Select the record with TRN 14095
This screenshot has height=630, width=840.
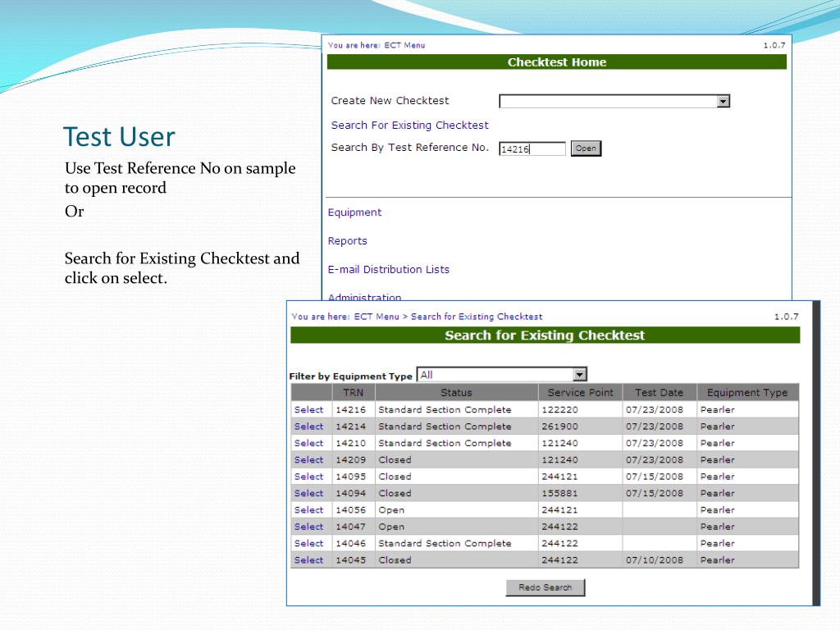[x=308, y=477]
